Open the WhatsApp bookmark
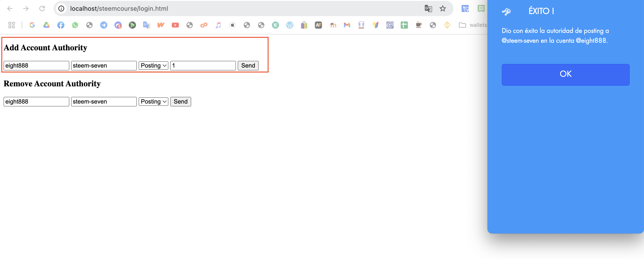 (x=75, y=25)
